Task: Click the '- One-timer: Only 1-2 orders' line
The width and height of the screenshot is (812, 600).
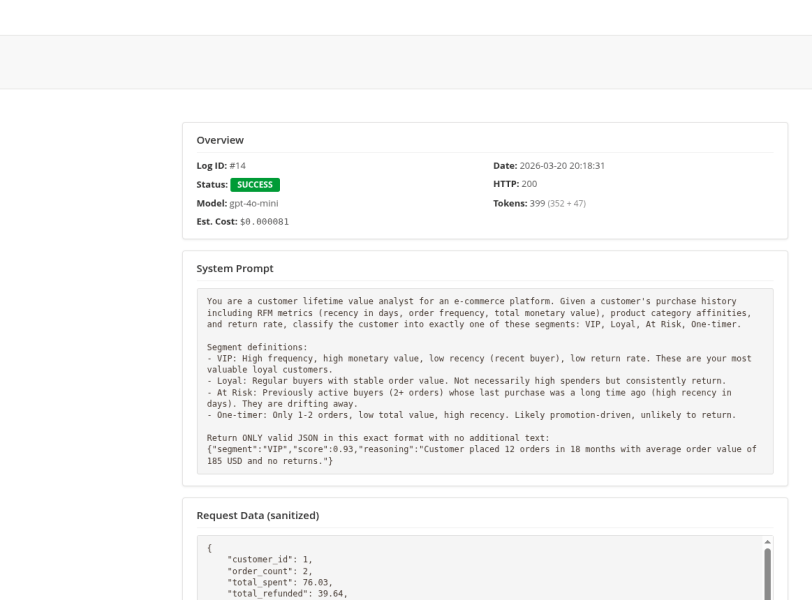Action: [471, 415]
